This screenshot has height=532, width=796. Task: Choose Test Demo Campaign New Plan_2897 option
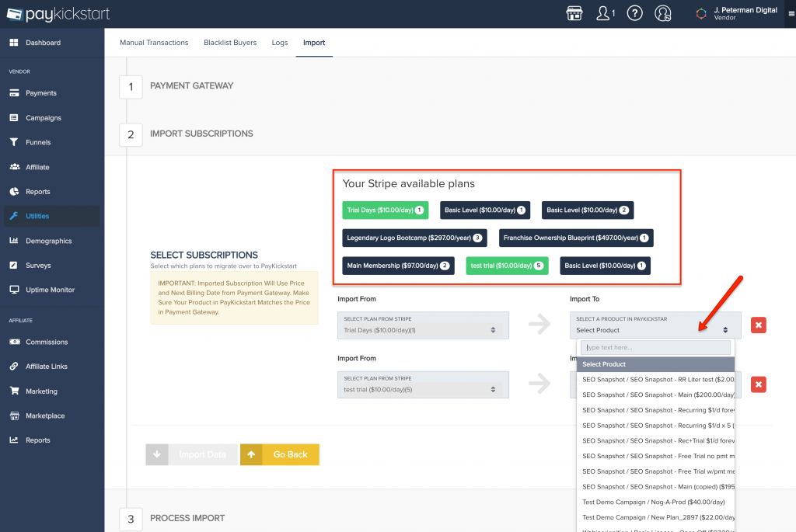point(655,517)
